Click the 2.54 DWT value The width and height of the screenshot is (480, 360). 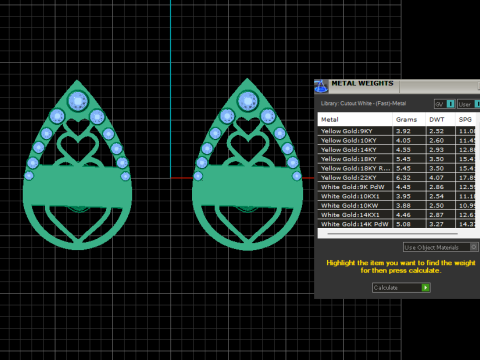(x=436, y=196)
